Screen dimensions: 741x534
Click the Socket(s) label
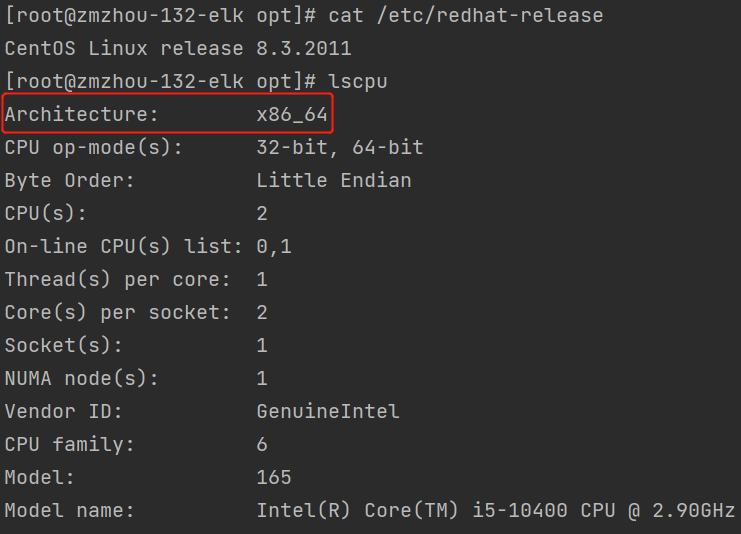pyautogui.click(x=63, y=345)
